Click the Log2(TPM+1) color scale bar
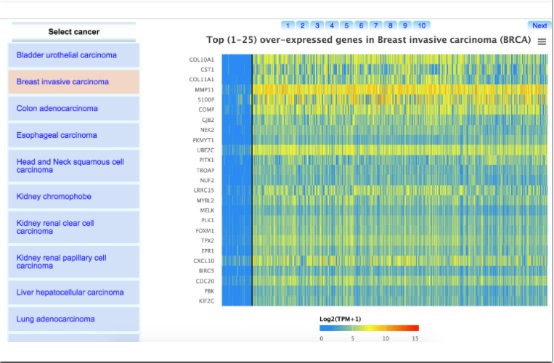The width and height of the screenshot is (554, 363). (369, 328)
